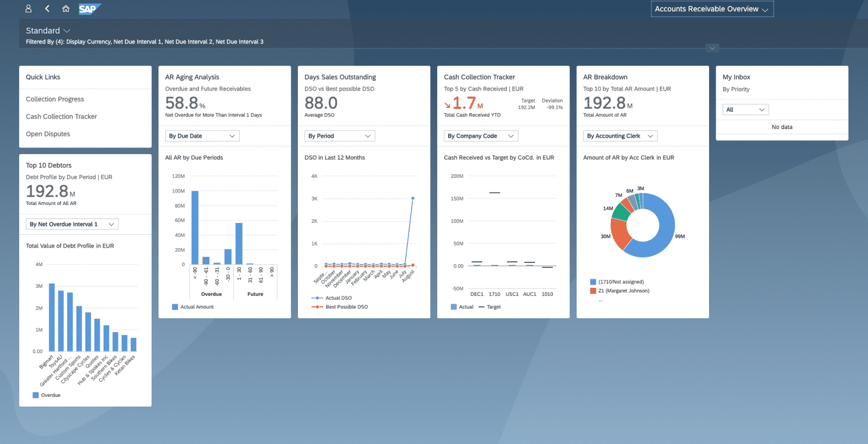The width and height of the screenshot is (868, 444).
Task: Click the Overdue axis group label
Action: [212, 294]
